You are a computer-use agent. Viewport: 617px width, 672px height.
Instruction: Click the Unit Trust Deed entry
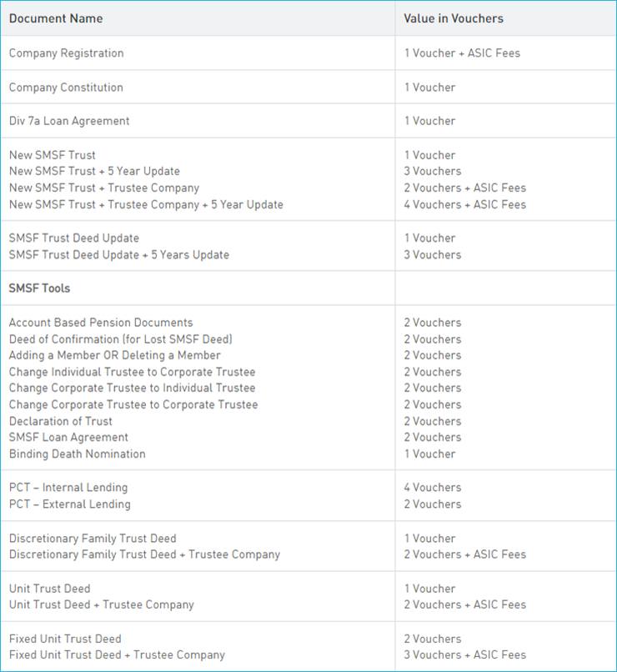click(x=49, y=589)
